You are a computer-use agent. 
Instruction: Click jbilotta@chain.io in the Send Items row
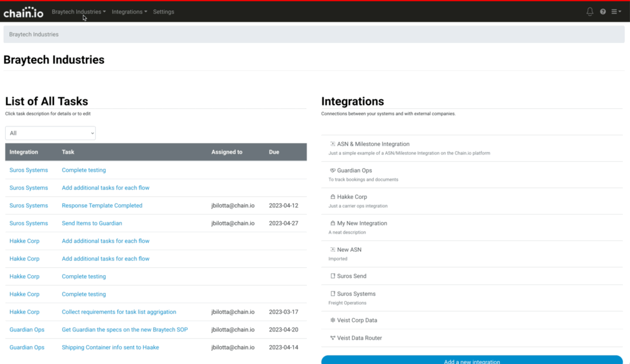point(233,223)
